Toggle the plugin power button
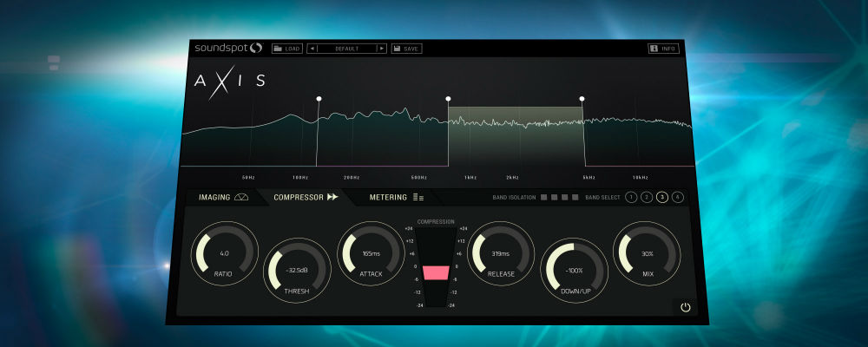The image size is (868, 347). pyautogui.click(x=686, y=308)
